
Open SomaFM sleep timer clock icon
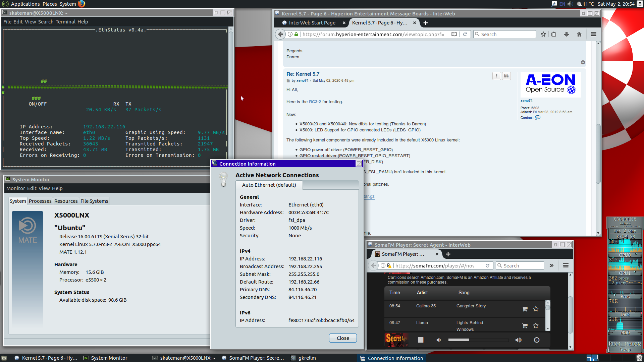pyautogui.click(x=536, y=340)
